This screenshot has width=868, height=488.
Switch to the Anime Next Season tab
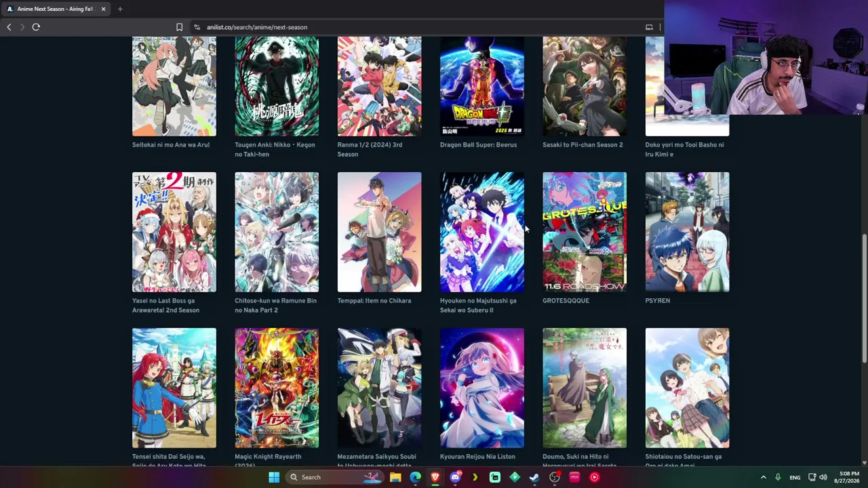[56, 9]
